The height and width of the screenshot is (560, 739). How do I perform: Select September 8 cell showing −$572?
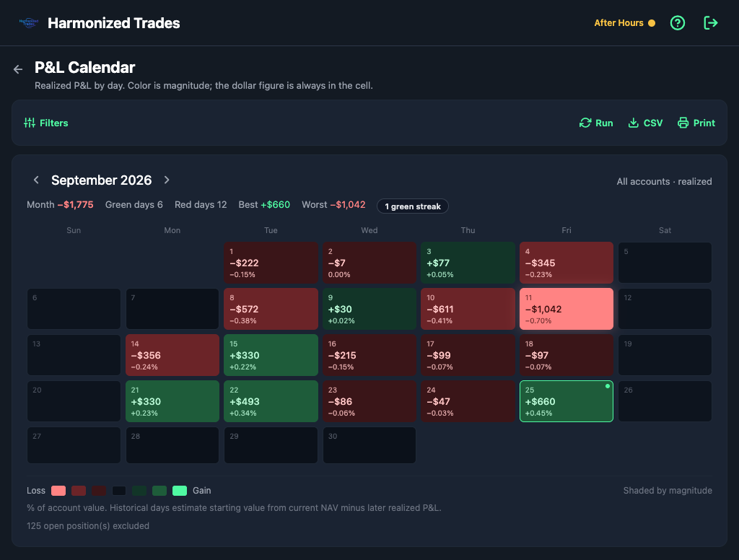pos(271,309)
